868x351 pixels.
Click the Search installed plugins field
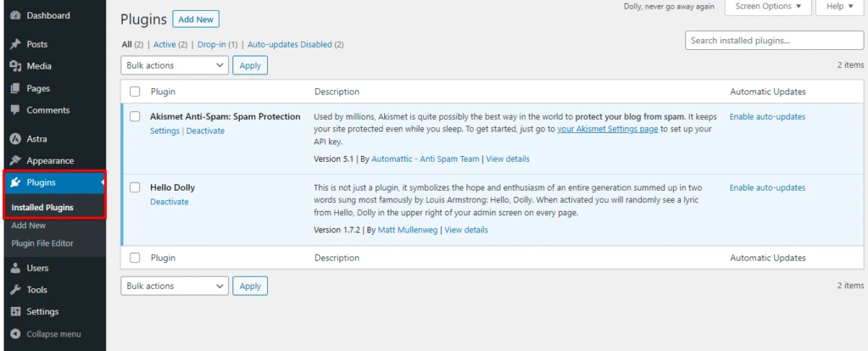(x=774, y=41)
